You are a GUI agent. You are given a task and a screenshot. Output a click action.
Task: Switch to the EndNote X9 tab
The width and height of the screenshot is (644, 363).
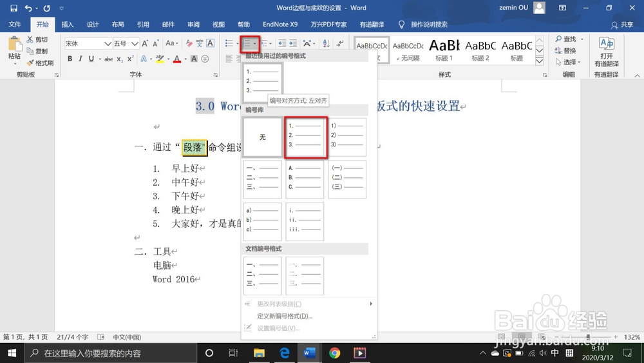click(280, 25)
